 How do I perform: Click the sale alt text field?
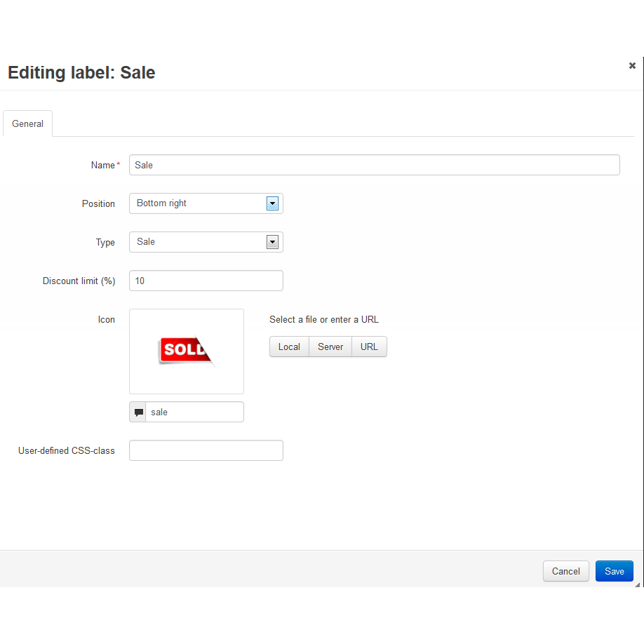pyautogui.click(x=195, y=412)
